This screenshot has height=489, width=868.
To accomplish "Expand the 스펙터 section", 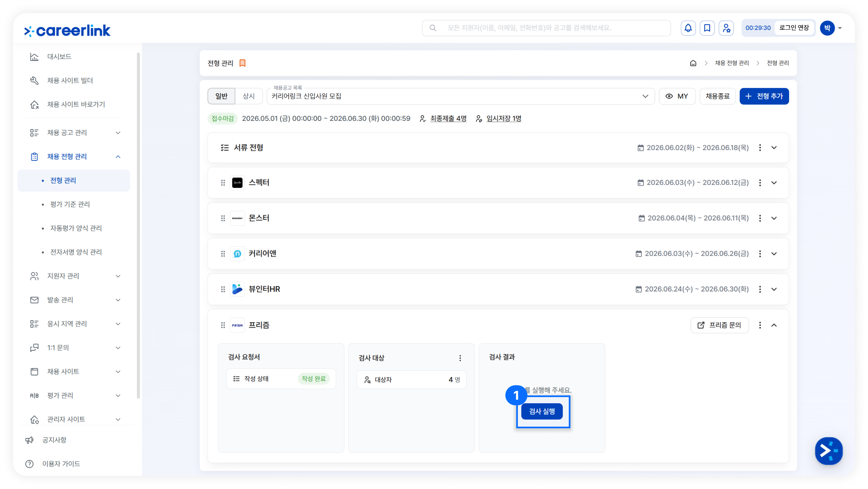I will [x=774, y=183].
